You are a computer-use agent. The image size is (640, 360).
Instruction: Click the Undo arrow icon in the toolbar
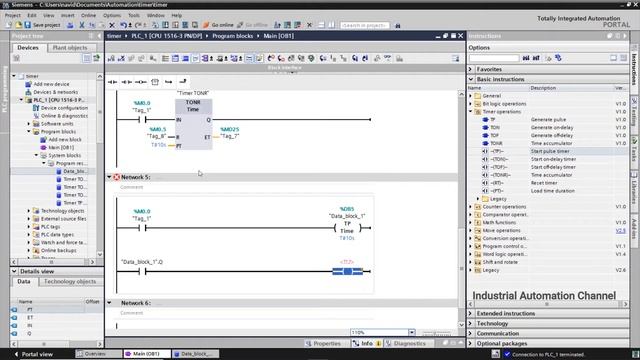click(x=123, y=25)
